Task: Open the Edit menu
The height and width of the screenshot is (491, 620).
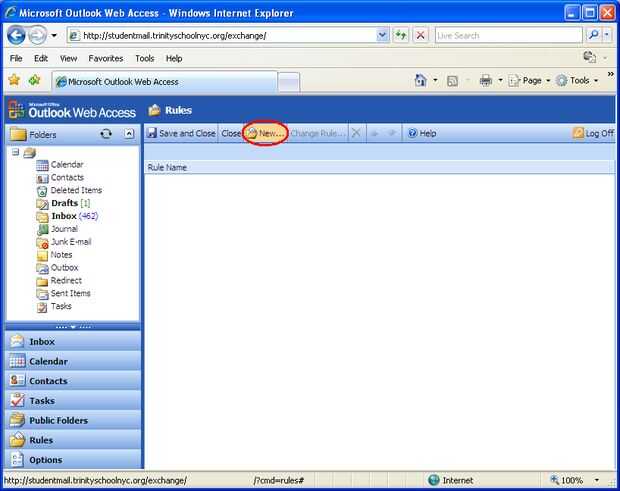Action: [41, 59]
